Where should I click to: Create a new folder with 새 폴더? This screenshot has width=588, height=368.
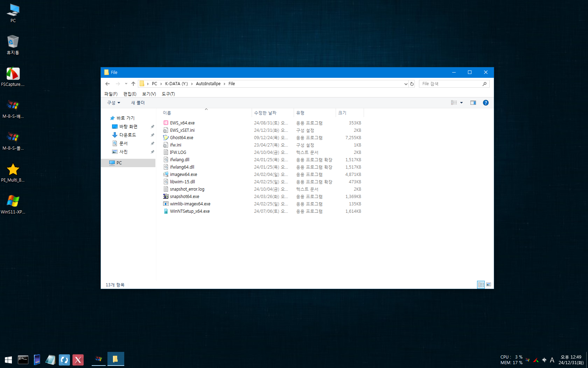(x=138, y=103)
